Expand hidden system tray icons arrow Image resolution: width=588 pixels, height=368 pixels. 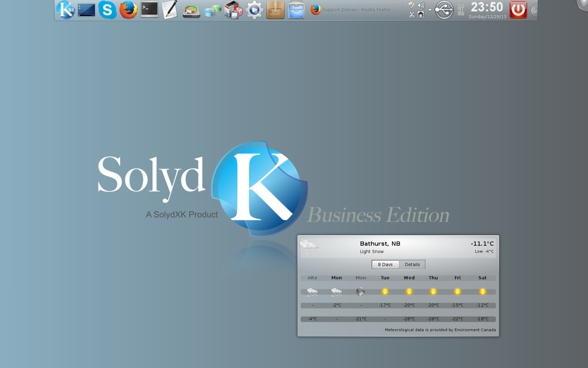point(430,10)
